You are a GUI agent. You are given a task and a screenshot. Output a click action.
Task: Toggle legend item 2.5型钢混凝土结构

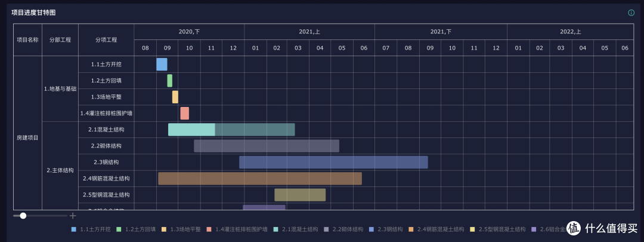(498, 229)
